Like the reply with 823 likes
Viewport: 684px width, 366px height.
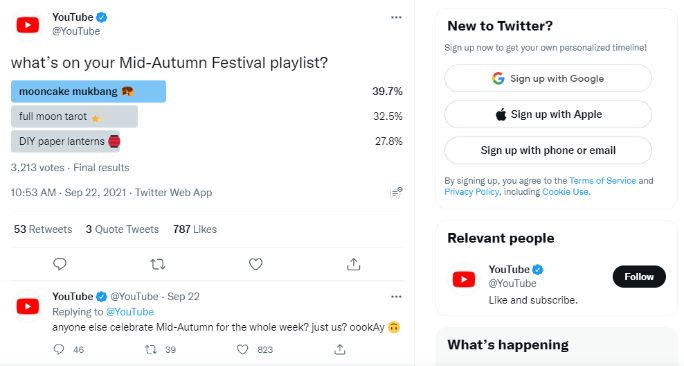click(x=243, y=349)
